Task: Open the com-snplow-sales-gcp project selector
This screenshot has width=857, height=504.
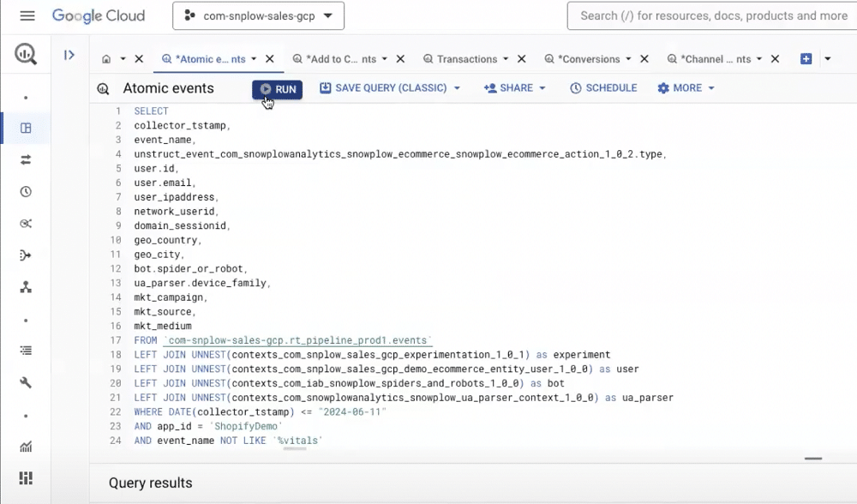Action: 258,15
